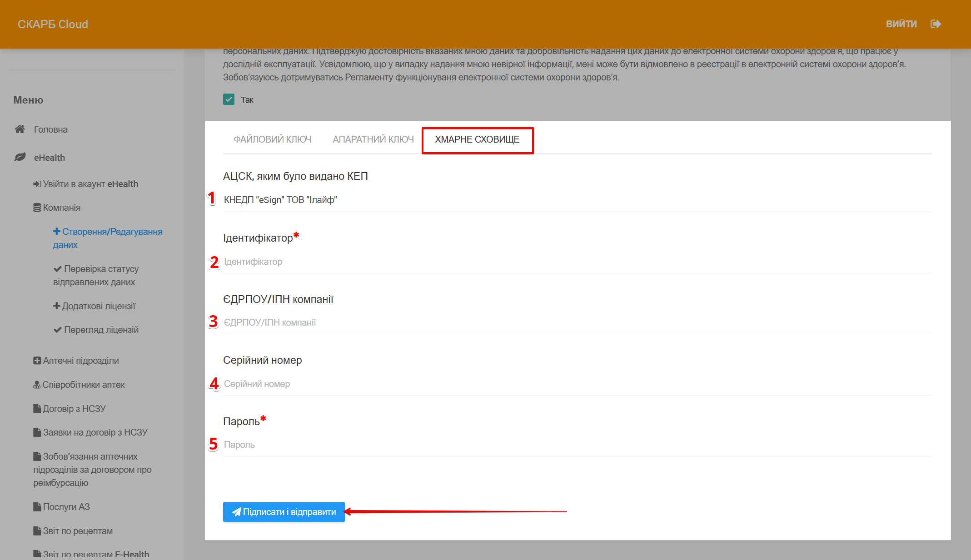971x560 pixels.
Task: Collapse the Компанія submenu
Action: pyautogui.click(x=62, y=208)
